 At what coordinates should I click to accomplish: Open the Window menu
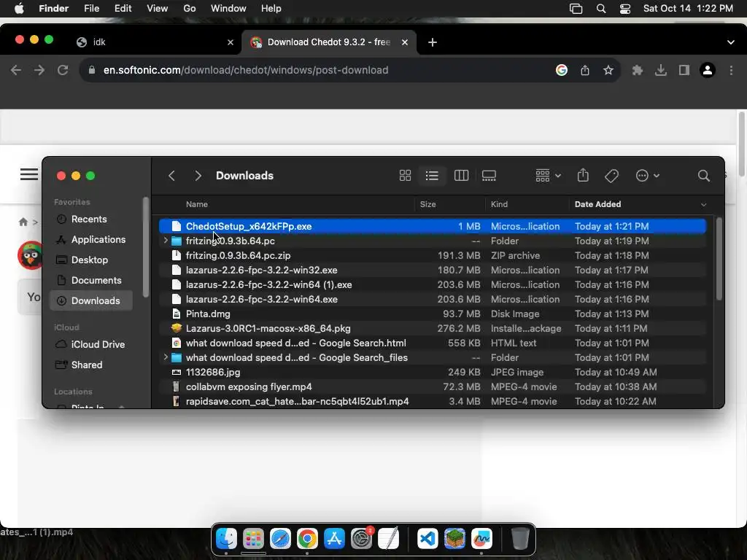228,9
